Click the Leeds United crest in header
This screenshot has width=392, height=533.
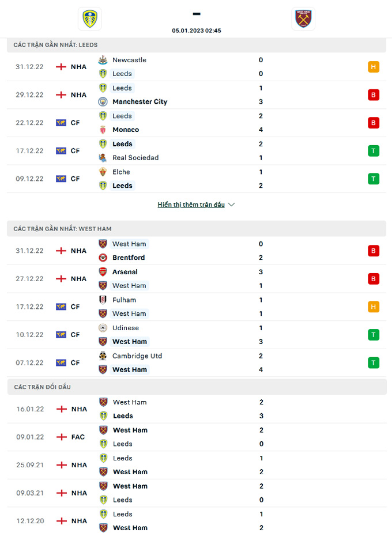89,19
